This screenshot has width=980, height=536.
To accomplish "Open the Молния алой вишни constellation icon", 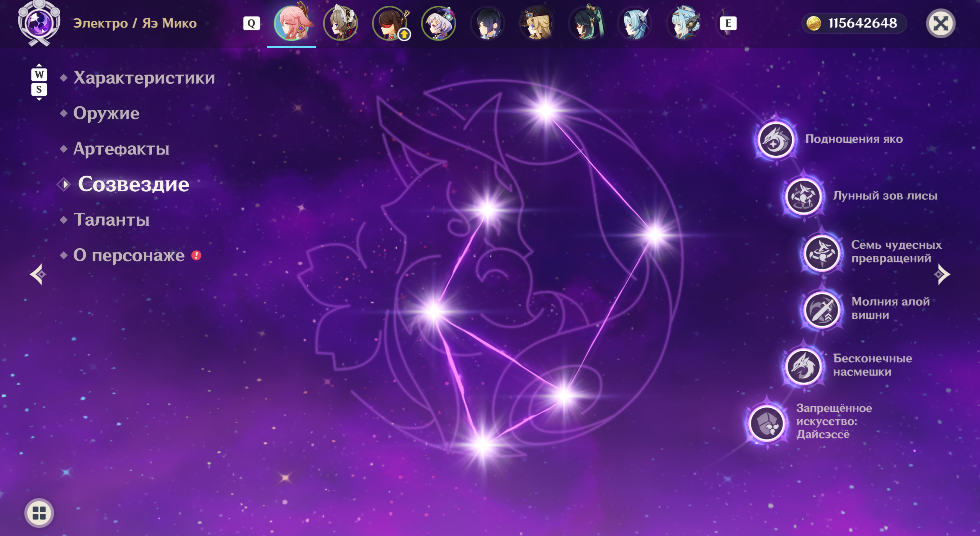I will point(822,310).
